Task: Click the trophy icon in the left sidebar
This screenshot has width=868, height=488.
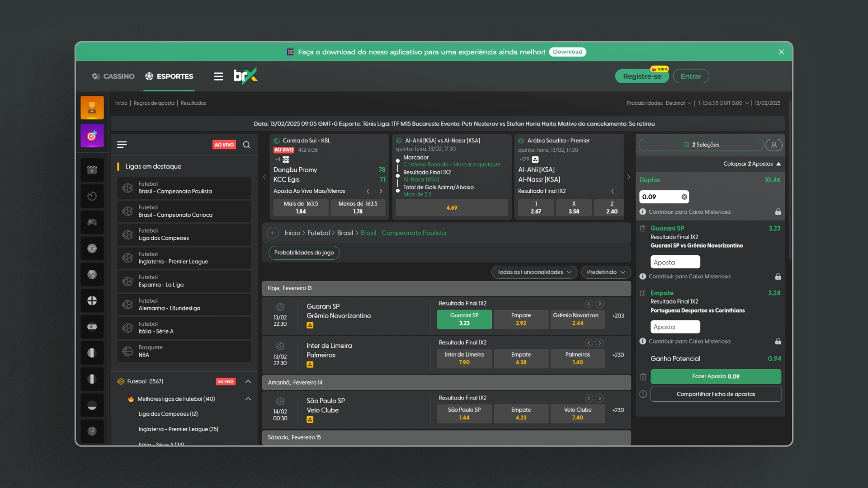Action: pos(92,108)
